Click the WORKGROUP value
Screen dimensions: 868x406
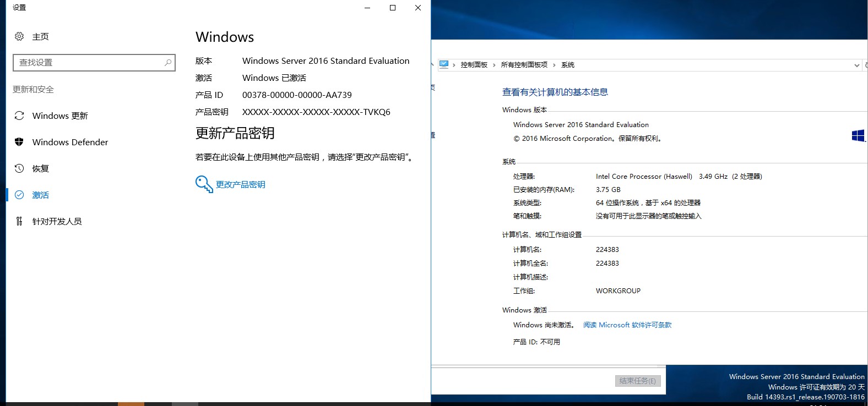(618, 291)
